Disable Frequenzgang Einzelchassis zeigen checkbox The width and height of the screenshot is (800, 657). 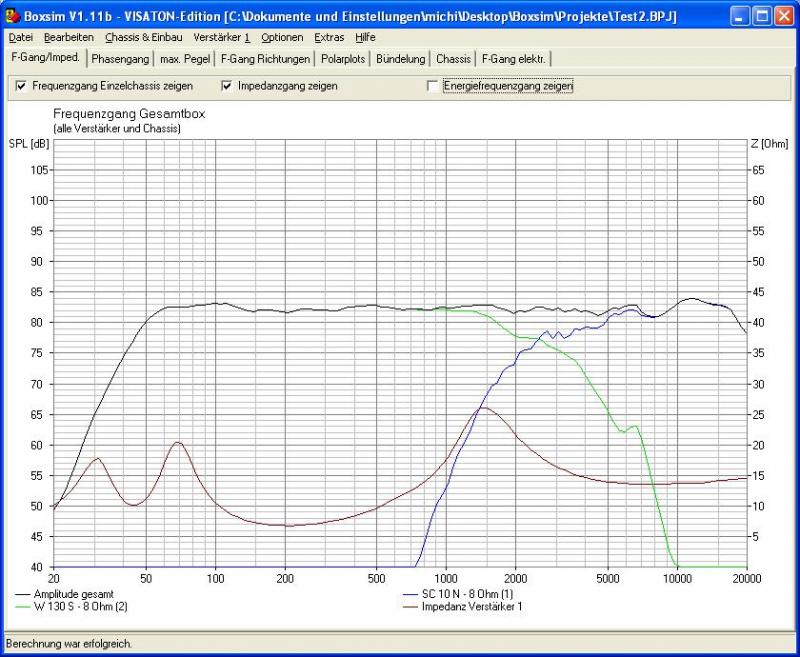click(x=22, y=86)
